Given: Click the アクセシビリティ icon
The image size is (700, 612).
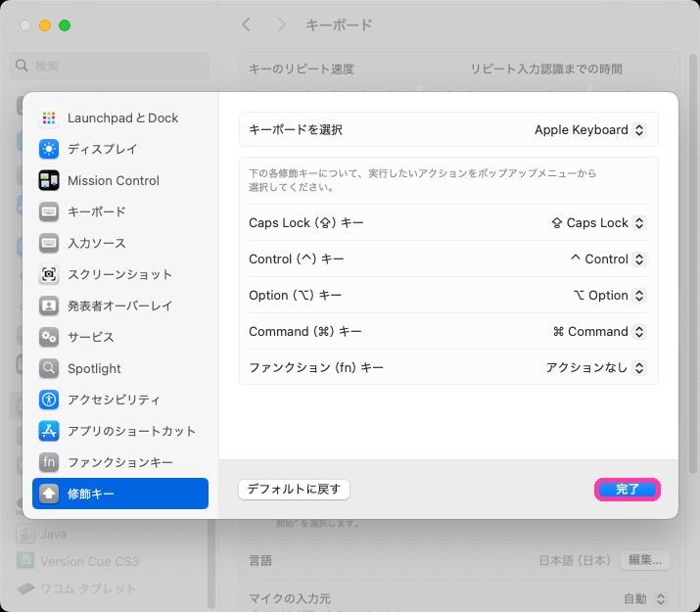Looking at the screenshot, I should coord(49,400).
